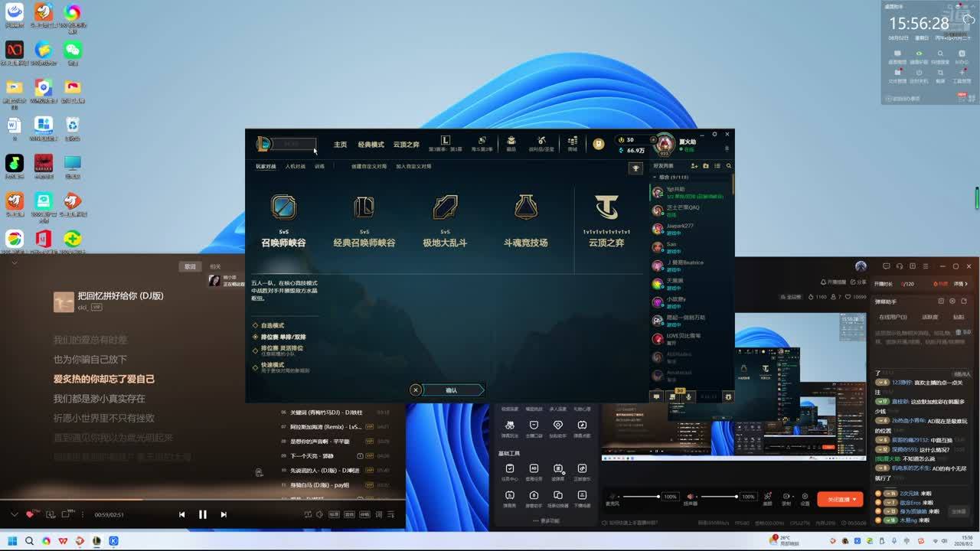This screenshot has height=551, width=980.
Task: Mute the 扬声器 speaker in streaming app
Action: coord(690,497)
